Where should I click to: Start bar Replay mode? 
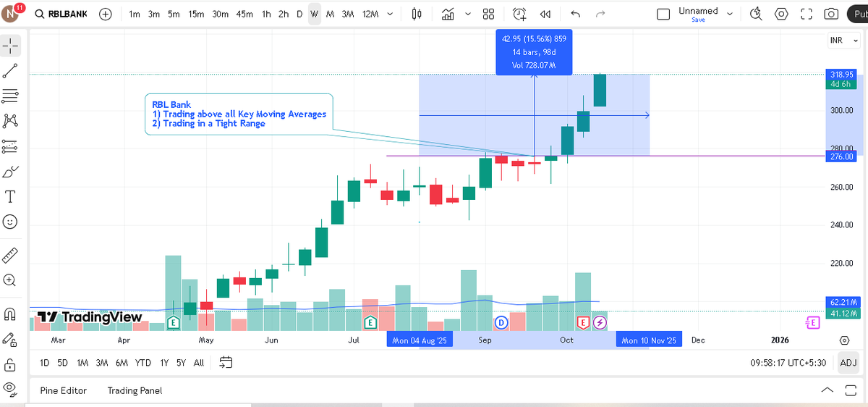[545, 14]
